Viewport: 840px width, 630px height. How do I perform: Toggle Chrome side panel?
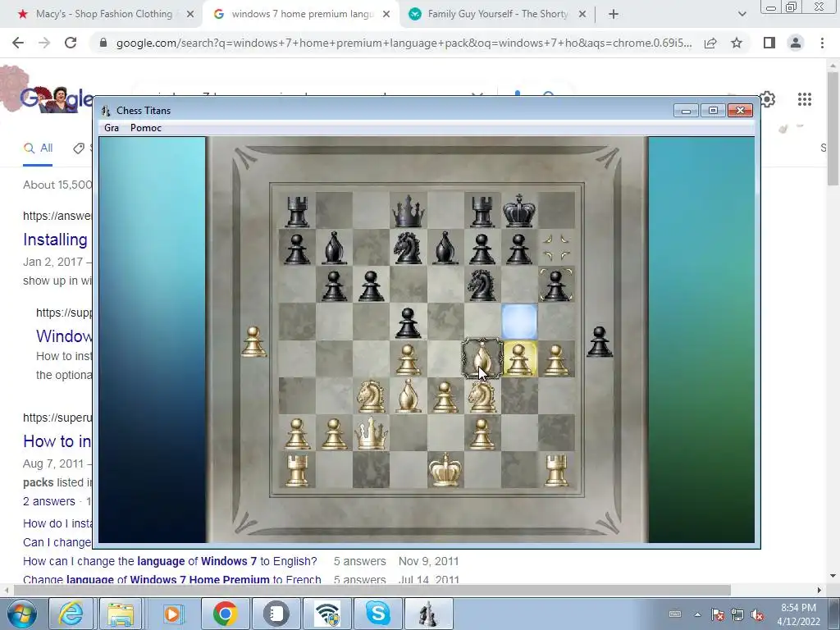tap(769, 43)
